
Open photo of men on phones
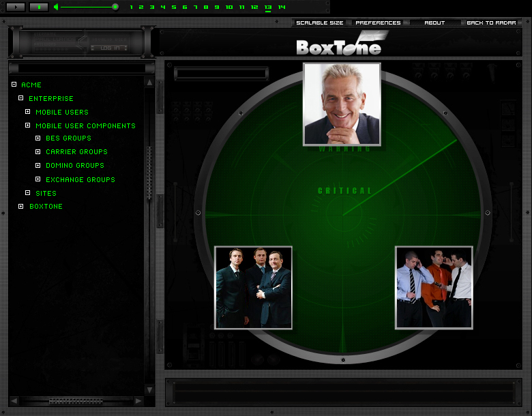pyautogui.click(x=434, y=287)
